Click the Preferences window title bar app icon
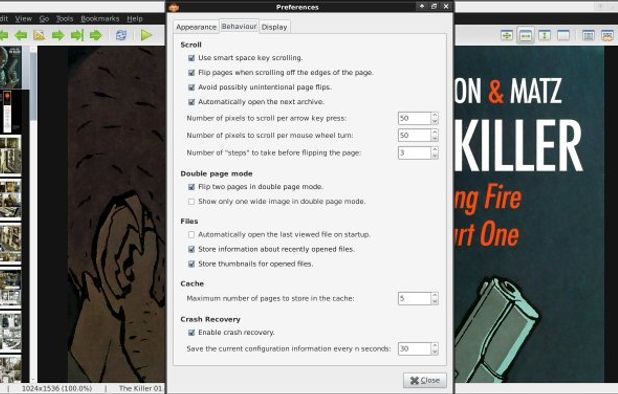Image resolution: width=618 pixels, height=394 pixels. click(x=174, y=7)
